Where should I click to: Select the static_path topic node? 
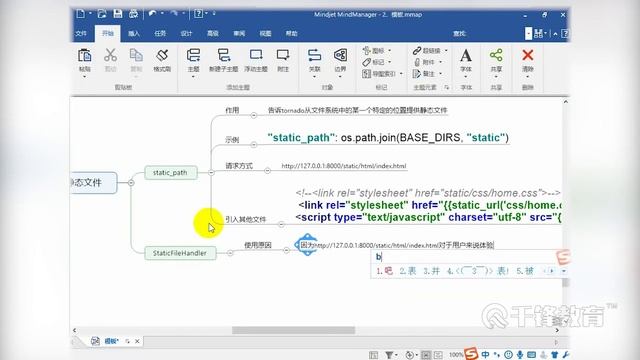click(x=171, y=173)
